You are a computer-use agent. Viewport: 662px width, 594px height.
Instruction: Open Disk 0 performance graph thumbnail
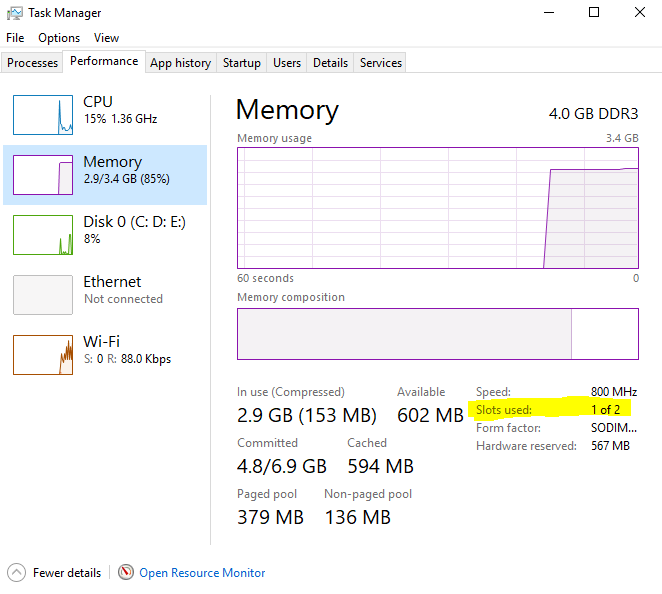(x=43, y=235)
